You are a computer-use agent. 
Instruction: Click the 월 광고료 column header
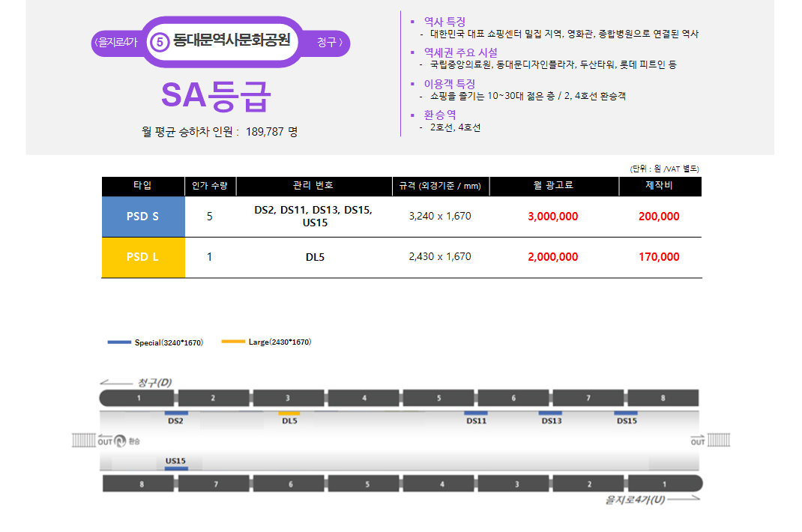tap(553, 186)
